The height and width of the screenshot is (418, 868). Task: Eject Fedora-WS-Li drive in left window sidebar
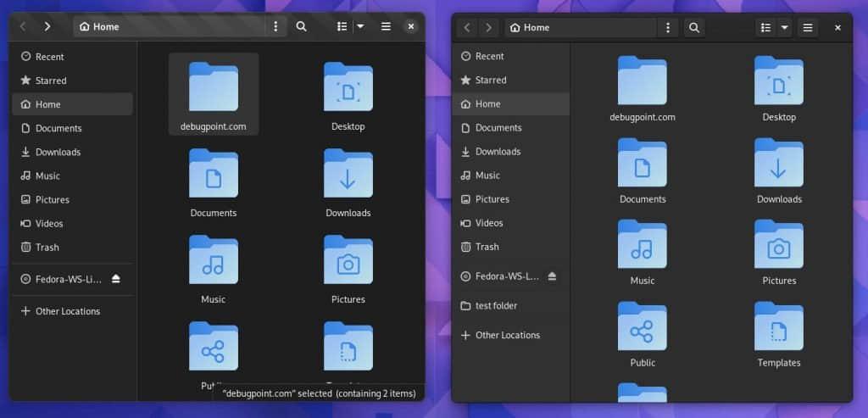pyautogui.click(x=116, y=279)
